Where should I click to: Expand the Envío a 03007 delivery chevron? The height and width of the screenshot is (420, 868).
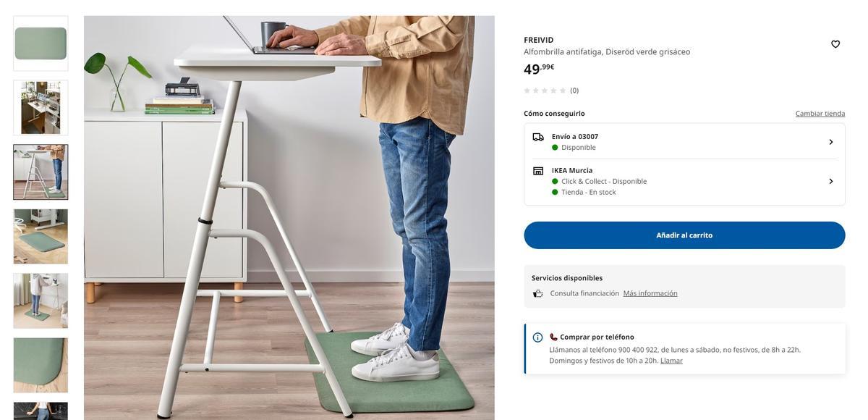click(x=831, y=142)
